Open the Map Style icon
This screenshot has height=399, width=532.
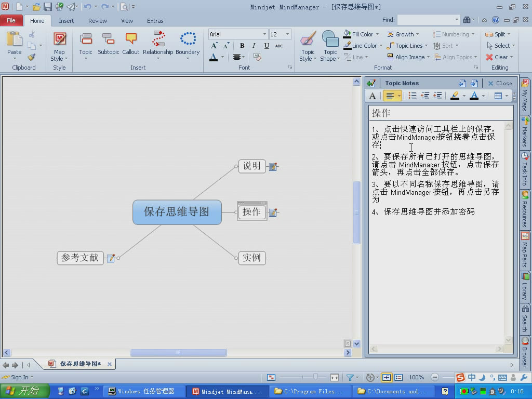click(59, 38)
